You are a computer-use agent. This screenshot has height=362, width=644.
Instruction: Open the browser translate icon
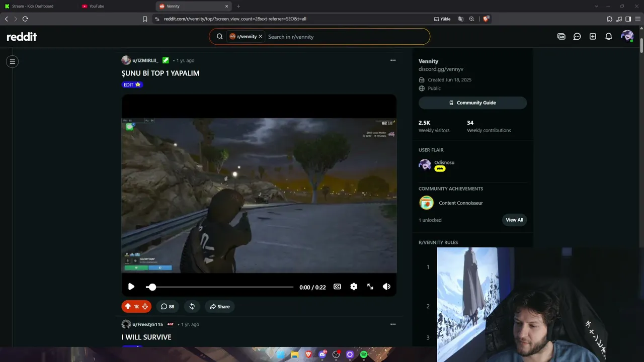point(461,19)
